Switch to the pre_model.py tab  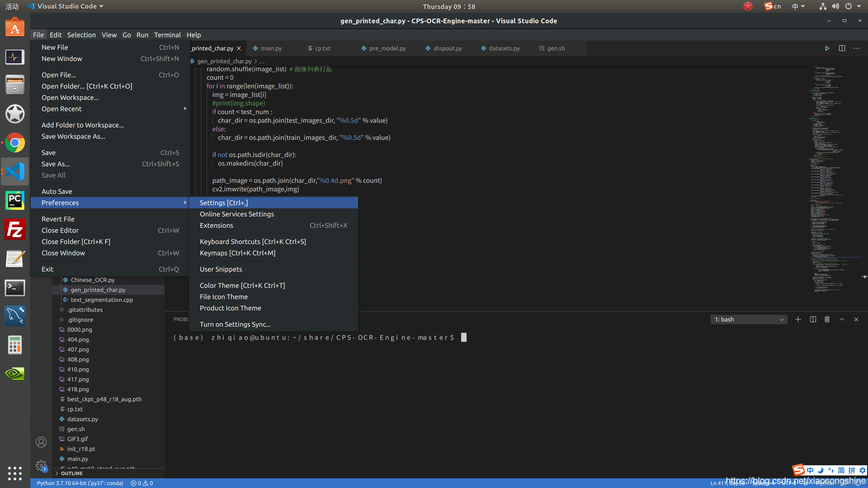pos(387,48)
